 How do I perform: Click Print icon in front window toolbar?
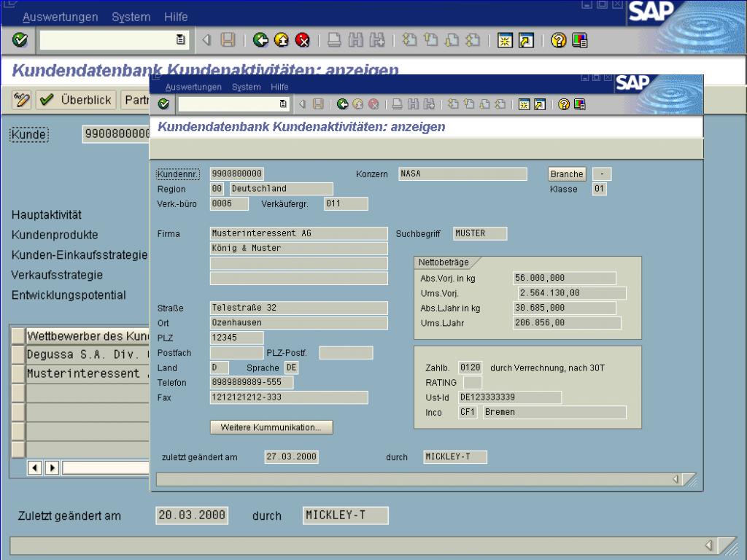[397, 104]
